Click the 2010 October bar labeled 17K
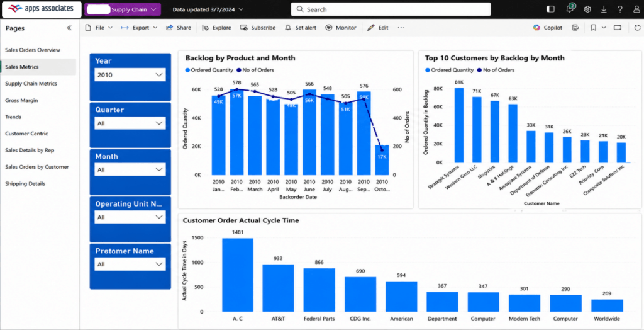Screen dimensions: 644x330 click(382, 160)
